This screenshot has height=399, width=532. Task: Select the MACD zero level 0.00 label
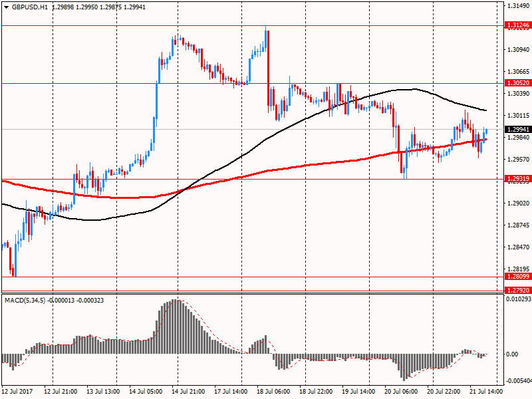[512, 354]
